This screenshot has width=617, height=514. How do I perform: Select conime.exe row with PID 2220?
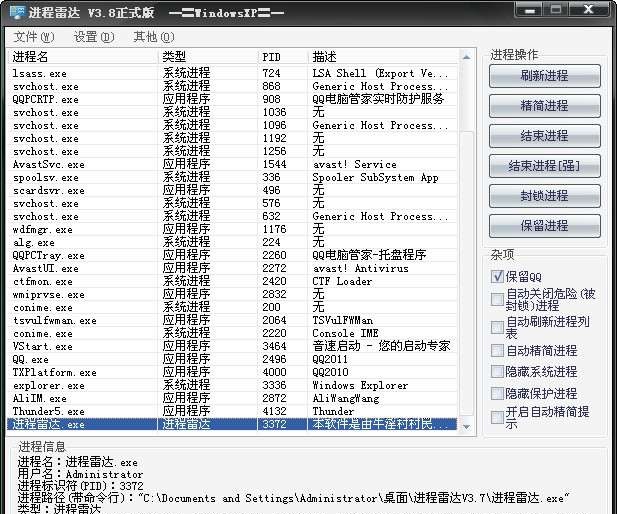pos(232,333)
